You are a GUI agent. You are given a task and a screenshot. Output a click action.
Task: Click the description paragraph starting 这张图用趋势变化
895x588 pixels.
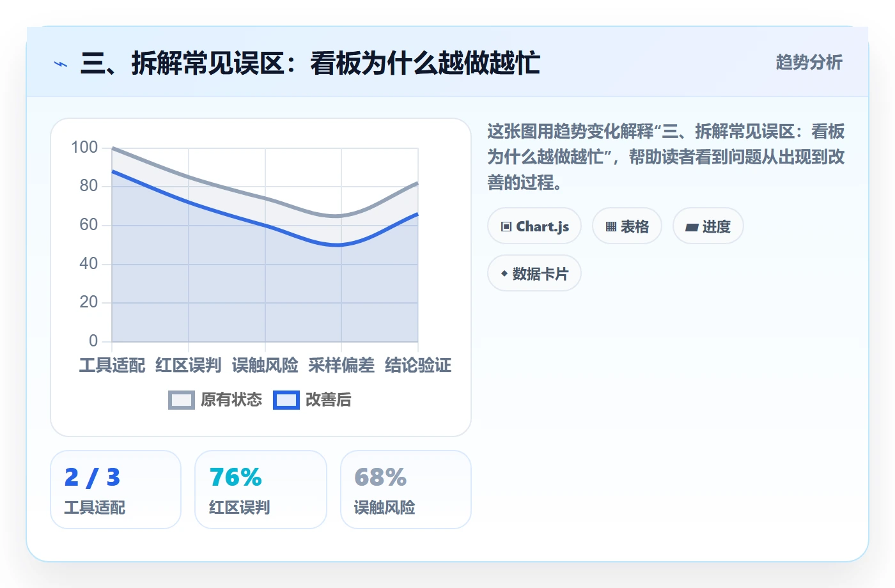[666, 157]
